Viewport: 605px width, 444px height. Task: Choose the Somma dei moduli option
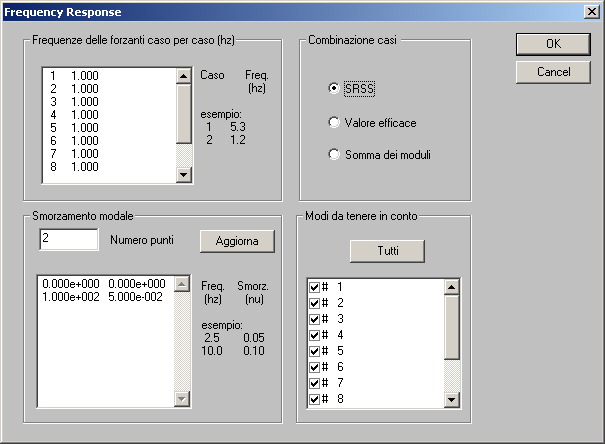[334, 155]
